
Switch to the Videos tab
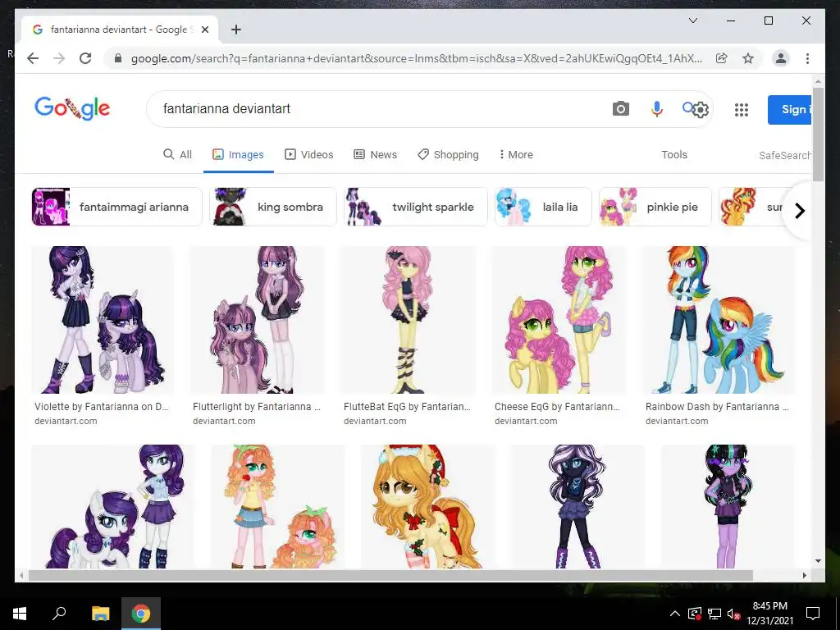(x=309, y=154)
